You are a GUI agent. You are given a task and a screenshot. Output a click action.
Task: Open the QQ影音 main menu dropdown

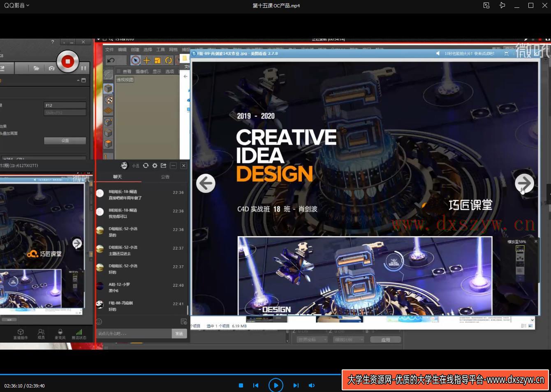click(x=16, y=5)
